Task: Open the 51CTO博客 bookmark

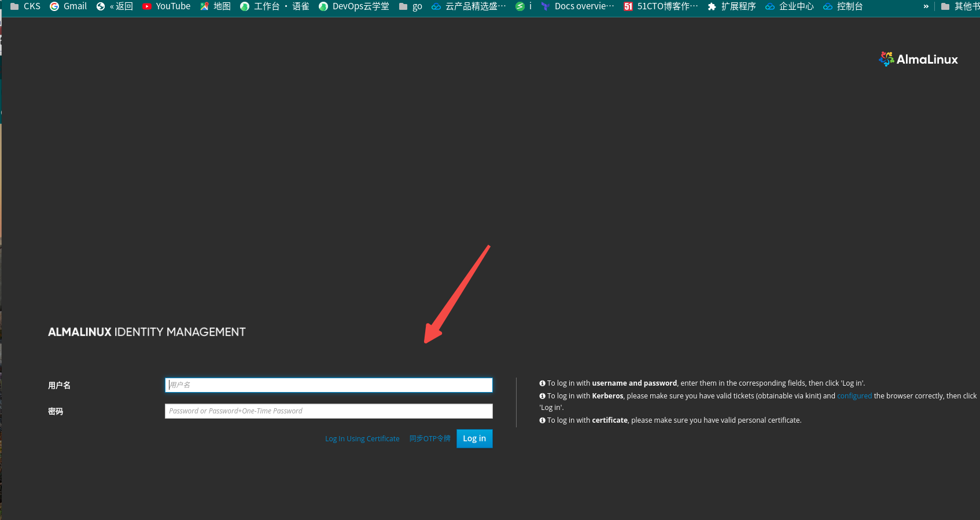Action: 661,6
